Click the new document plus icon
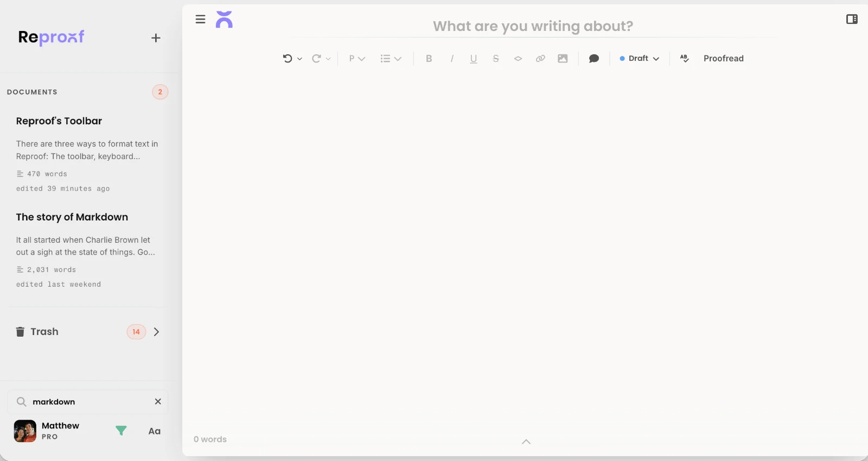This screenshot has width=868, height=461. [x=156, y=38]
